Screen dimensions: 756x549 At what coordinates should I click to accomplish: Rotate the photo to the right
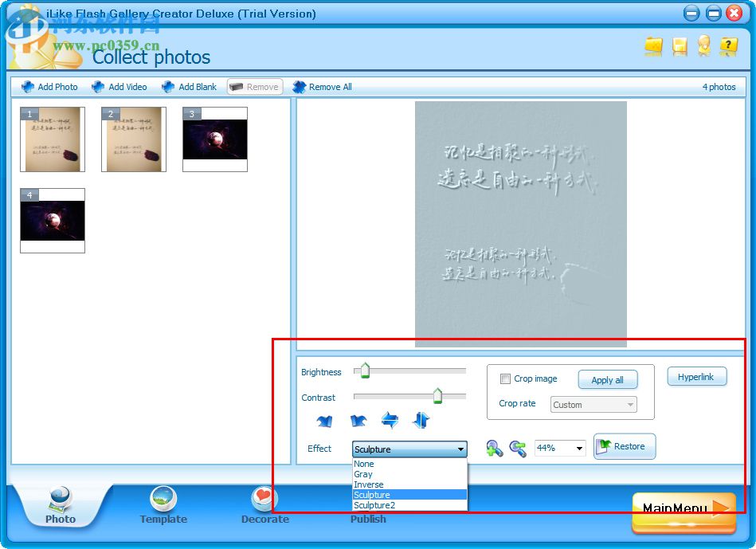[358, 420]
